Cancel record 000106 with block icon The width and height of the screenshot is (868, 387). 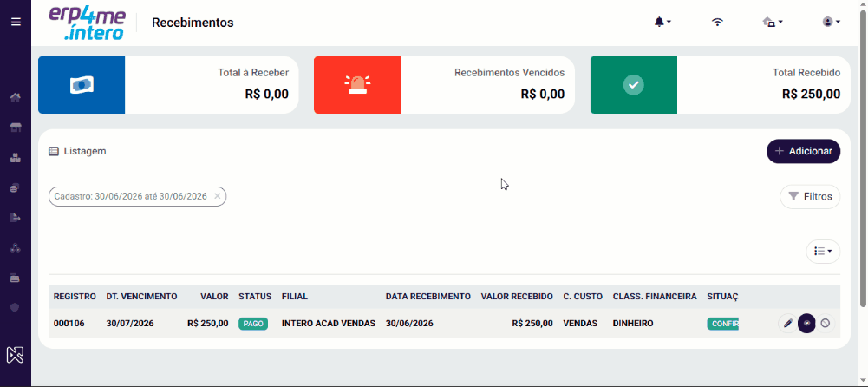click(826, 324)
